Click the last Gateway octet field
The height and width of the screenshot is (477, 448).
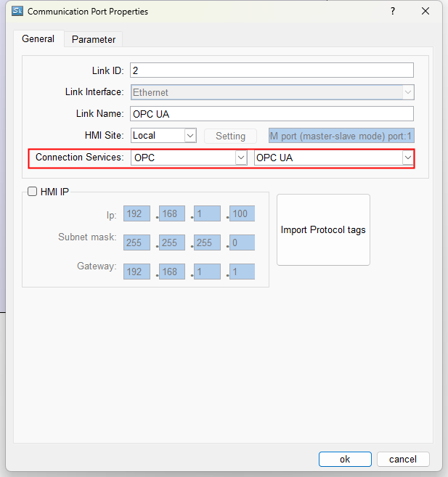[242, 272]
